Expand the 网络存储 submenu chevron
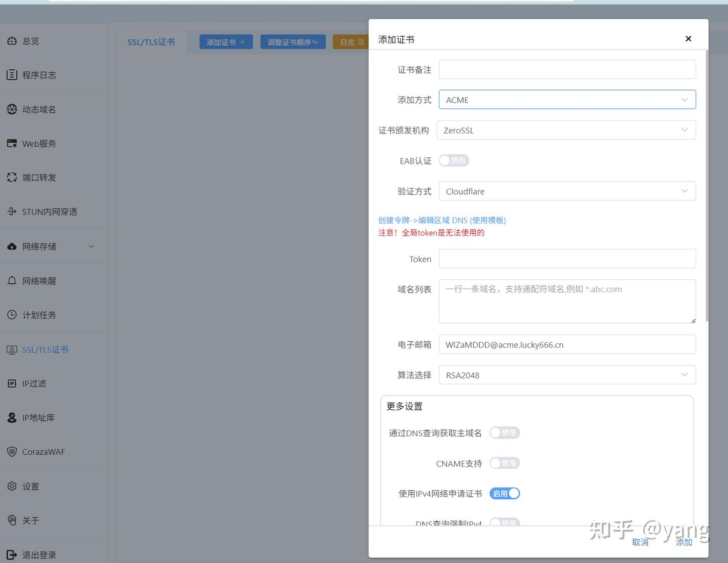The width and height of the screenshot is (728, 563). tap(92, 246)
